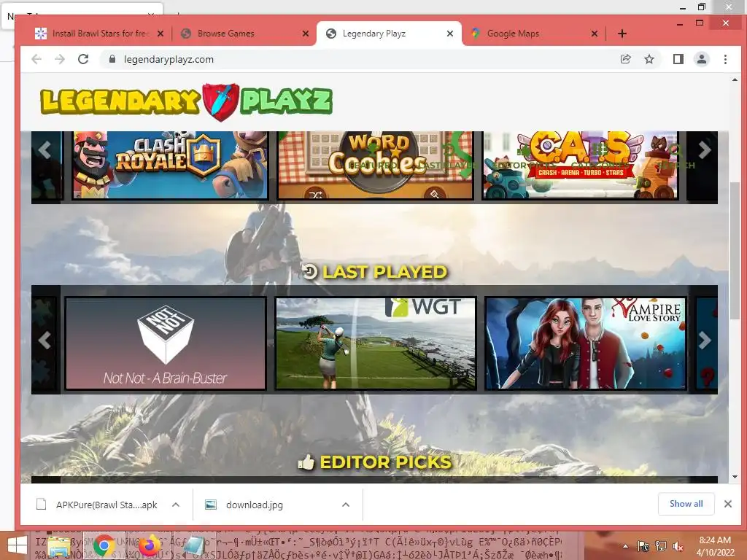Show hidden system tray icons
Screen dimensions: 747x560
click(x=625, y=546)
